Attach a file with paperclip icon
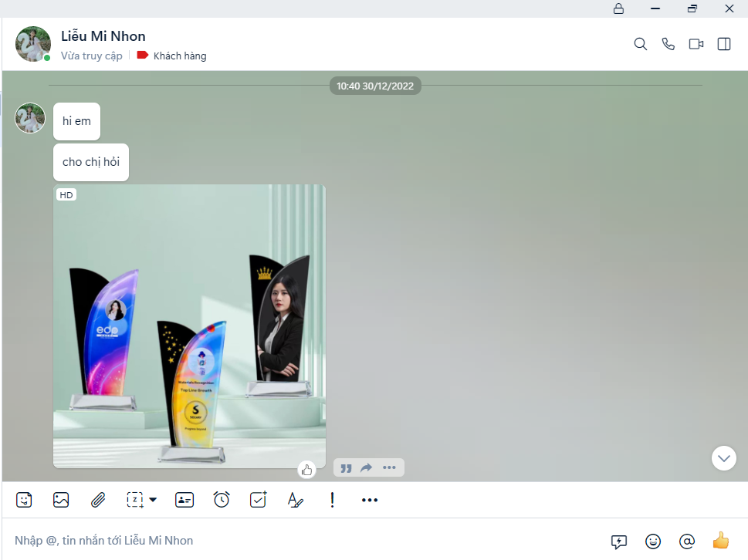The height and width of the screenshot is (560, 748). (x=98, y=500)
